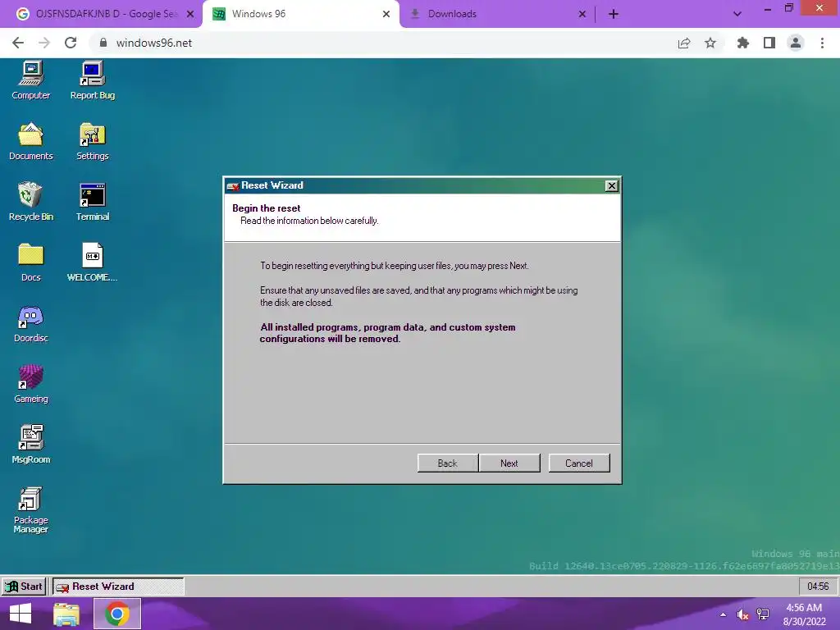Toggle the browser side panel
The image size is (840, 630).
click(769, 43)
